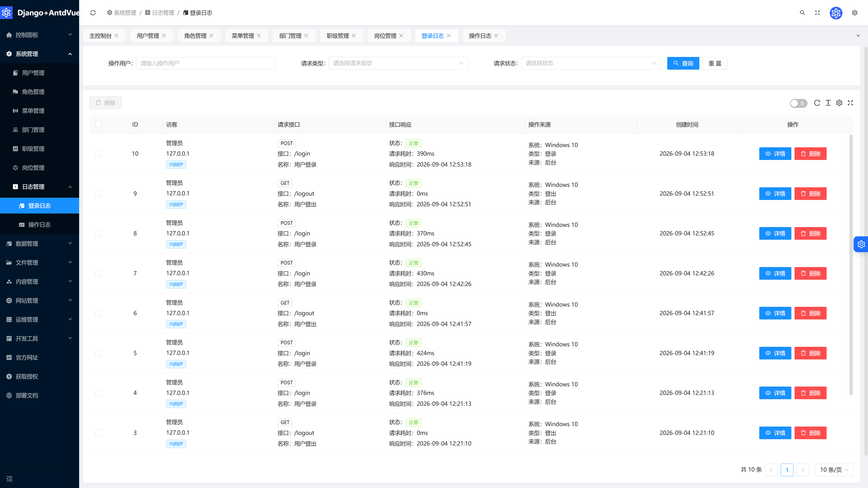Open the table column settings gear
The width and height of the screenshot is (868, 488).
(x=839, y=103)
